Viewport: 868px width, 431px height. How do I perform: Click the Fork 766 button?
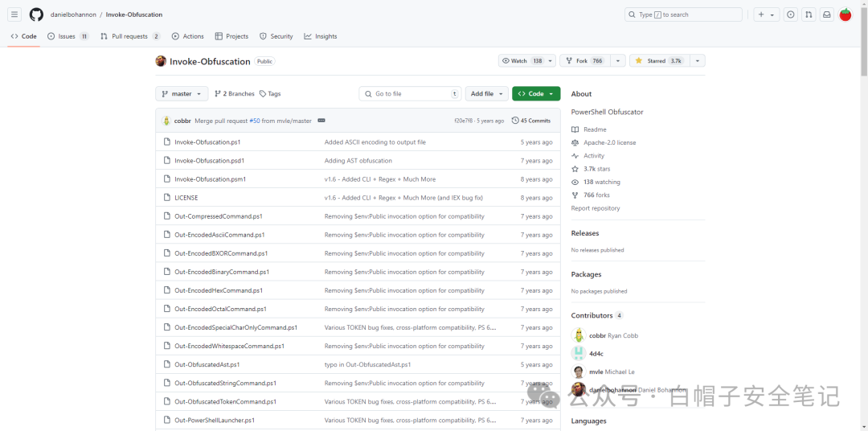coord(584,61)
